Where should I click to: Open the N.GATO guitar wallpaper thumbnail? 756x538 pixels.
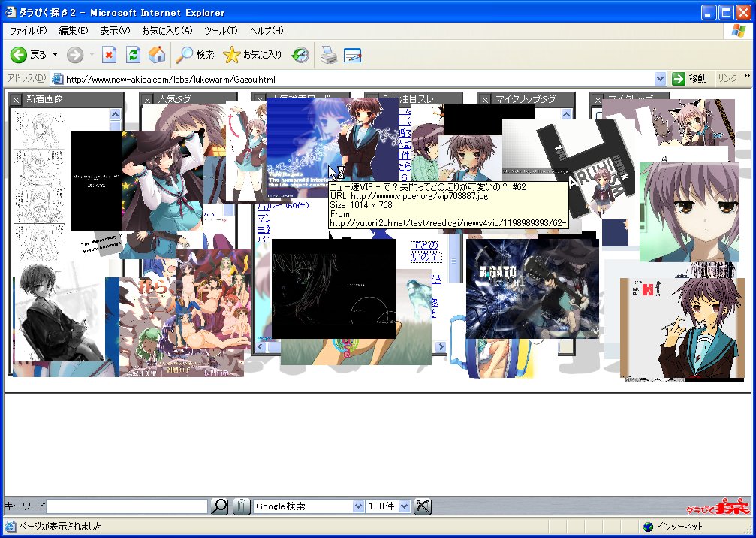tap(532, 289)
